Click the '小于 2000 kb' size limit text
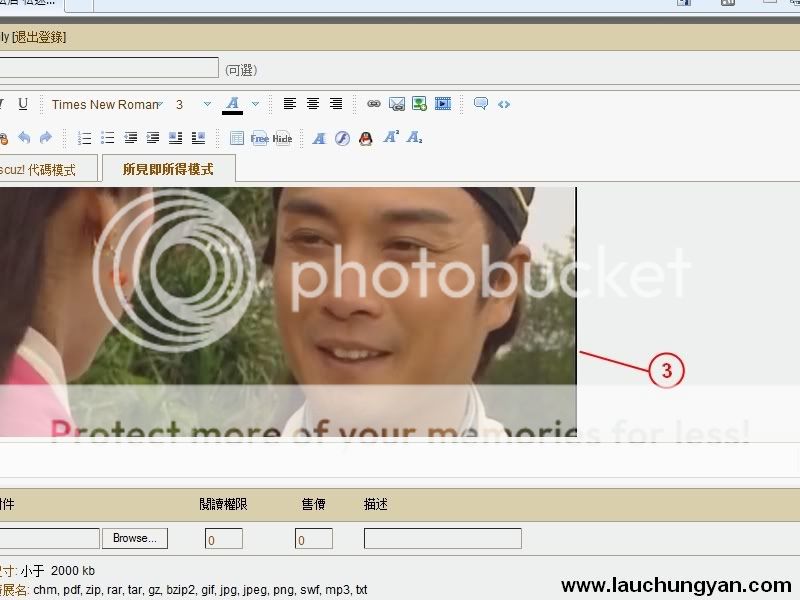This screenshot has width=800, height=600. tap(58, 570)
